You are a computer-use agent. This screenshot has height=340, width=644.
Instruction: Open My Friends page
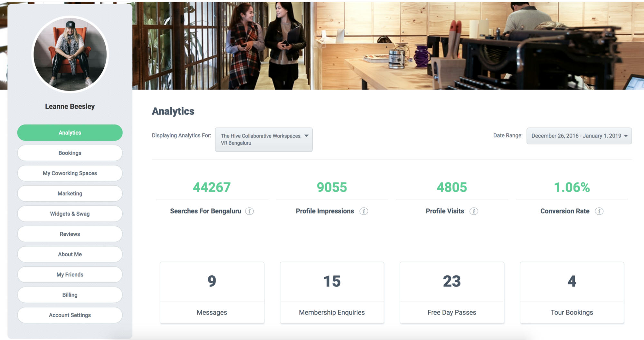click(70, 275)
